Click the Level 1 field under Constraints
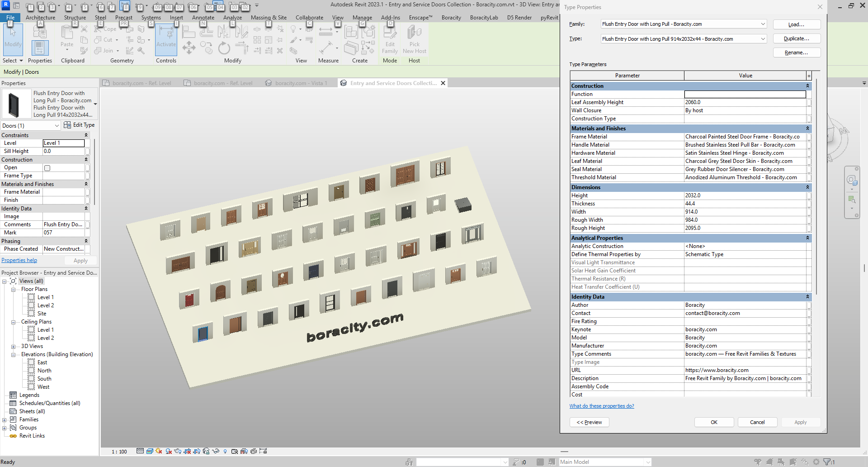The width and height of the screenshot is (868, 467). coord(64,143)
